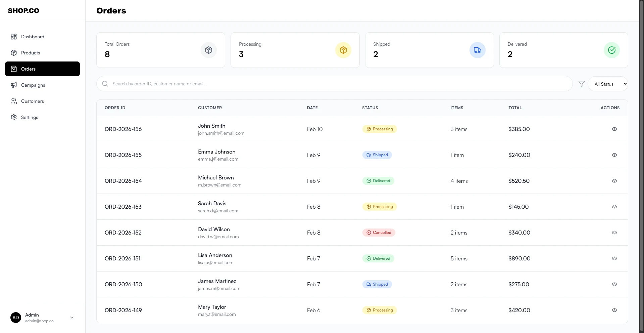Click the SHOP.CO logo
This screenshot has height=333, width=644.
pyautogui.click(x=23, y=11)
